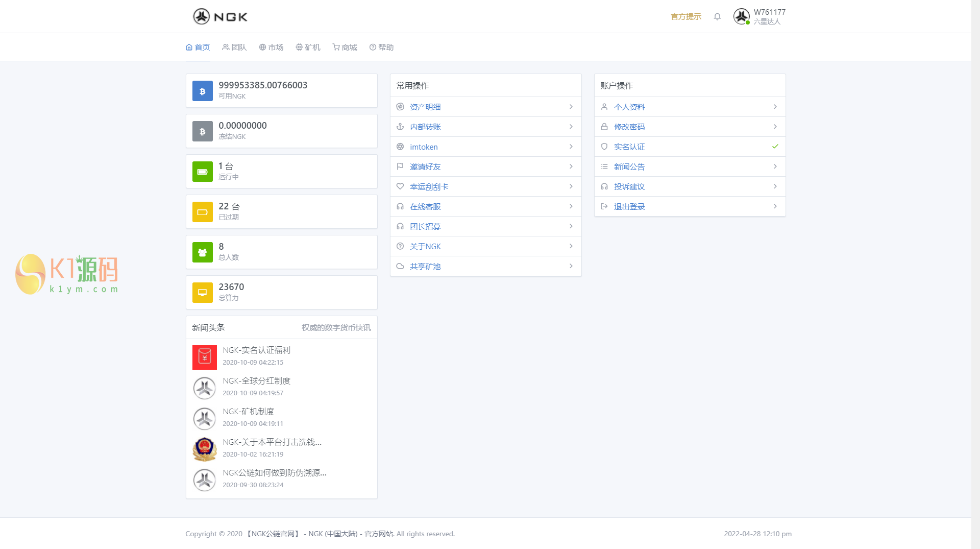Click the green running miners icon

coord(203,172)
